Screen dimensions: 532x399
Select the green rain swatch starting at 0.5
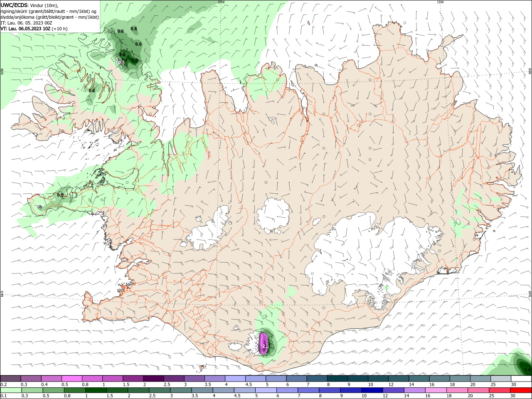point(53,390)
